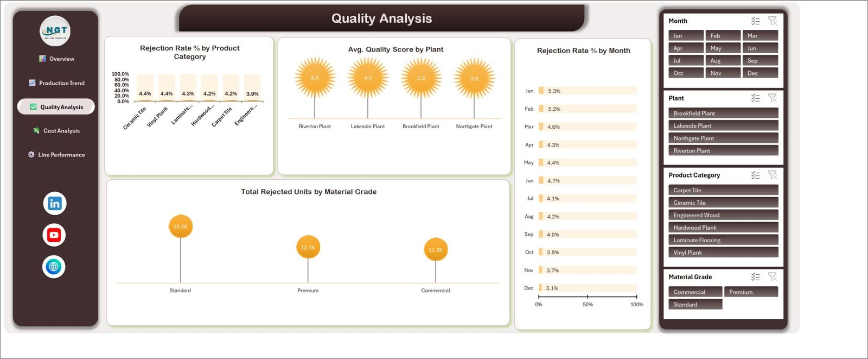Click the 19.1K Standard data bubble
Screen dimensions: 868x359
180,226
